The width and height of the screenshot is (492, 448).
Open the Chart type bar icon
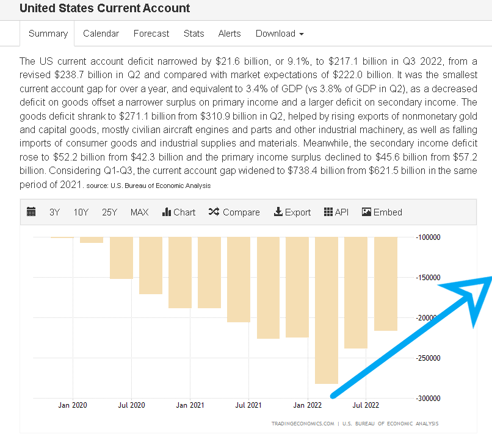[167, 212]
